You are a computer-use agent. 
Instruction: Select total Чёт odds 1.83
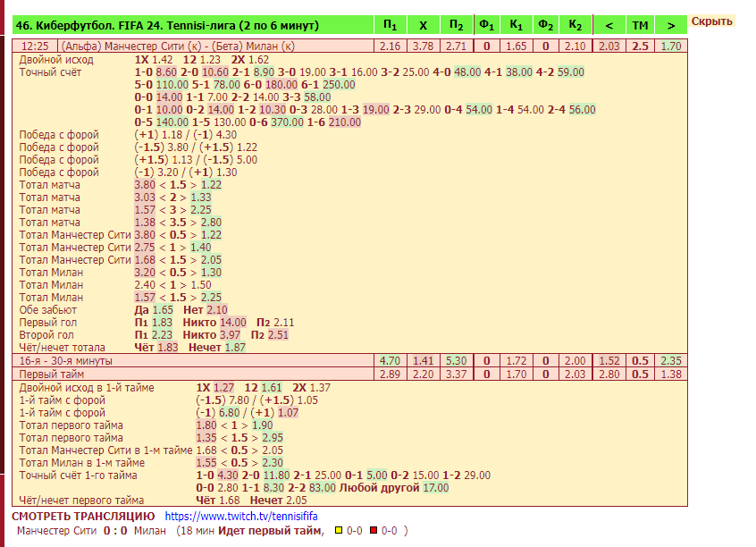pos(168,349)
